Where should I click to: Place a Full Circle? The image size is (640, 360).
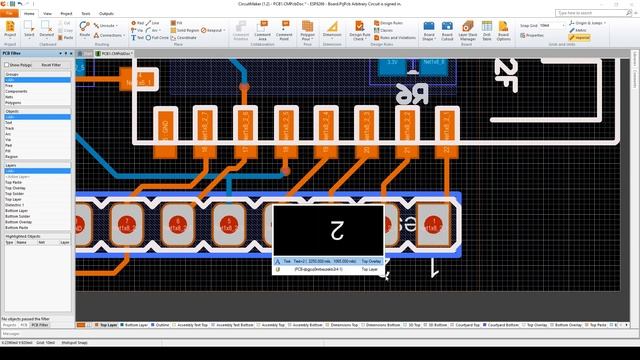157,38
